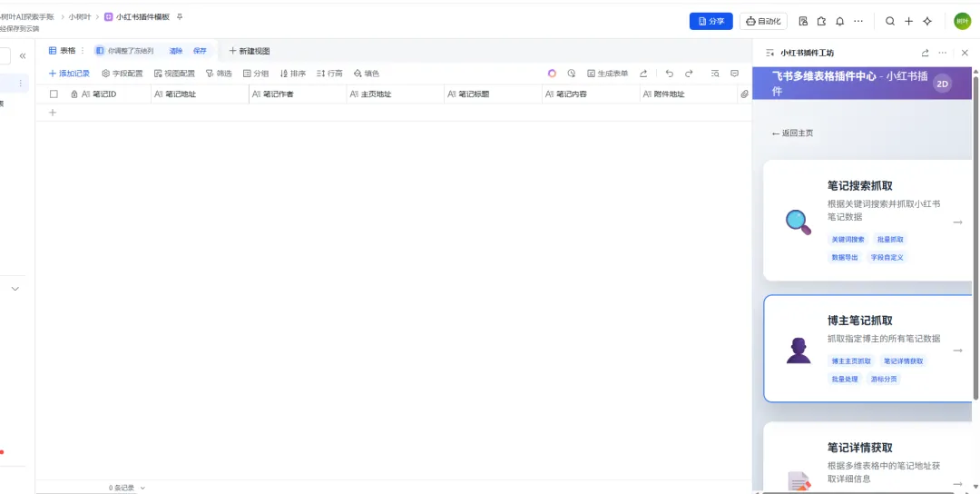Viewport: 980px width, 494px height.
Task: Open the 分组 grouping menu
Action: click(256, 74)
